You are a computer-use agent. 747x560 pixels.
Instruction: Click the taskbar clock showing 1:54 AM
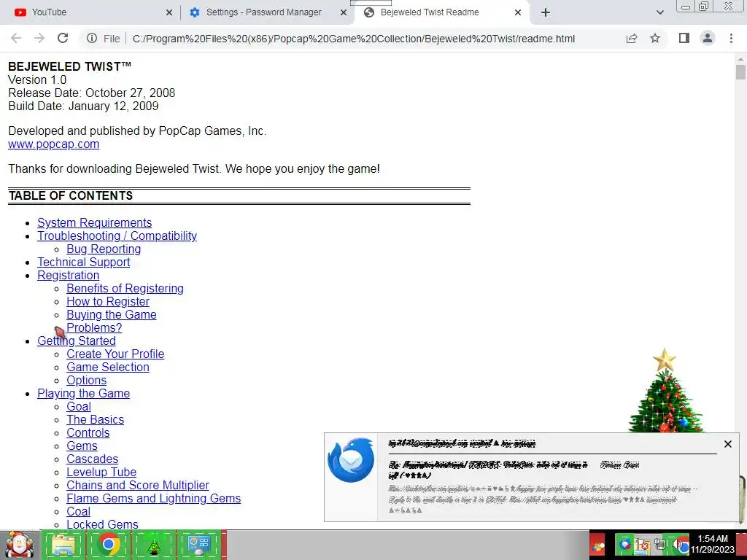pyautogui.click(x=713, y=544)
